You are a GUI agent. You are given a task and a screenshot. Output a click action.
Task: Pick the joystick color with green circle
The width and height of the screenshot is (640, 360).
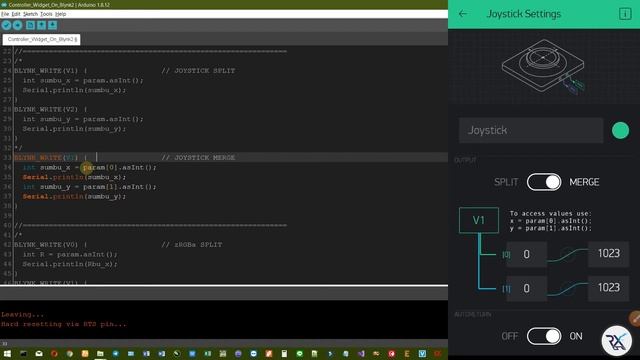(620, 131)
